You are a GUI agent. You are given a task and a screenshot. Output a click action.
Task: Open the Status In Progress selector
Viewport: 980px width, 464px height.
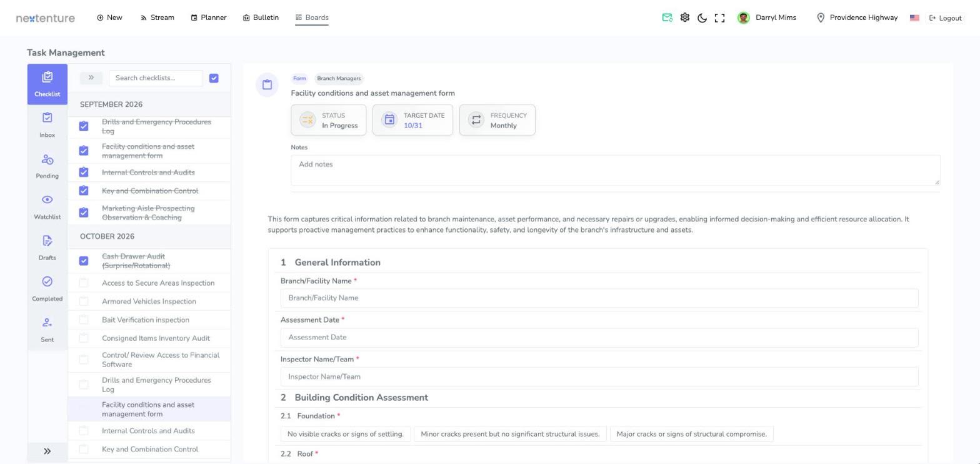pos(329,120)
